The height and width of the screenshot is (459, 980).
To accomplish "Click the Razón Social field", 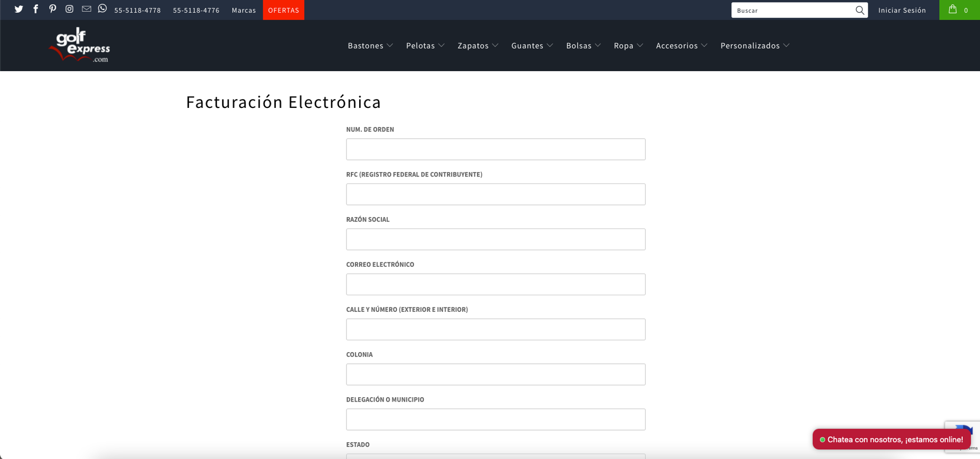I will (495, 239).
